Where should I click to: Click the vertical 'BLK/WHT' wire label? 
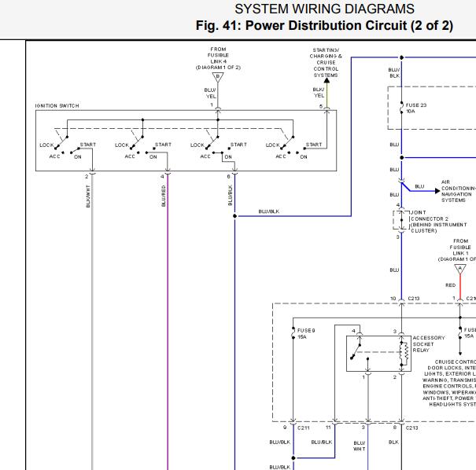88,196
